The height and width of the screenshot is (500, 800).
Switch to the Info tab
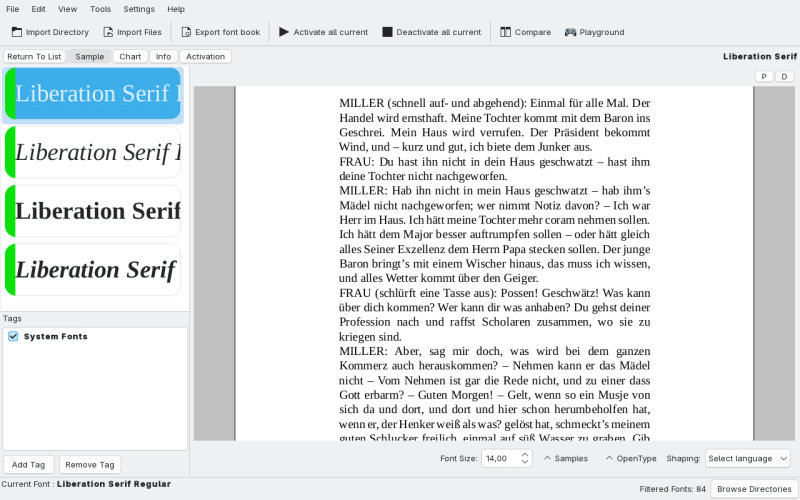(x=163, y=57)
